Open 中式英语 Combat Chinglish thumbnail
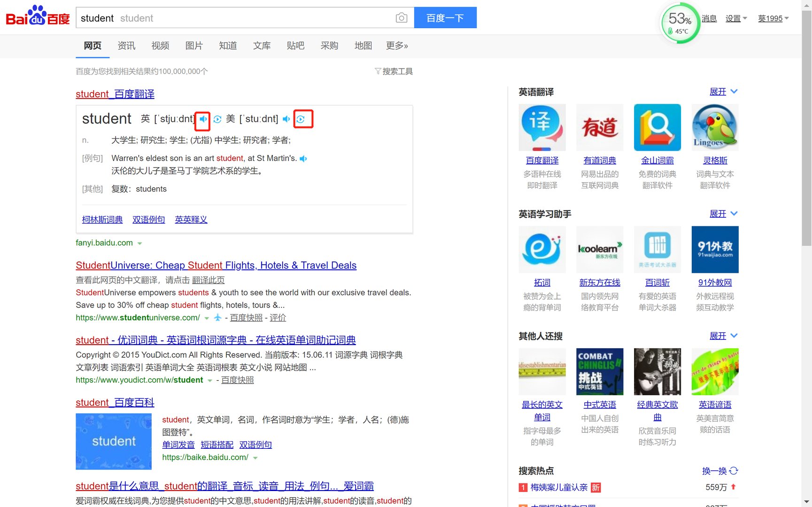812x507 pixels. pyautogui.click(x=600, y=371)
